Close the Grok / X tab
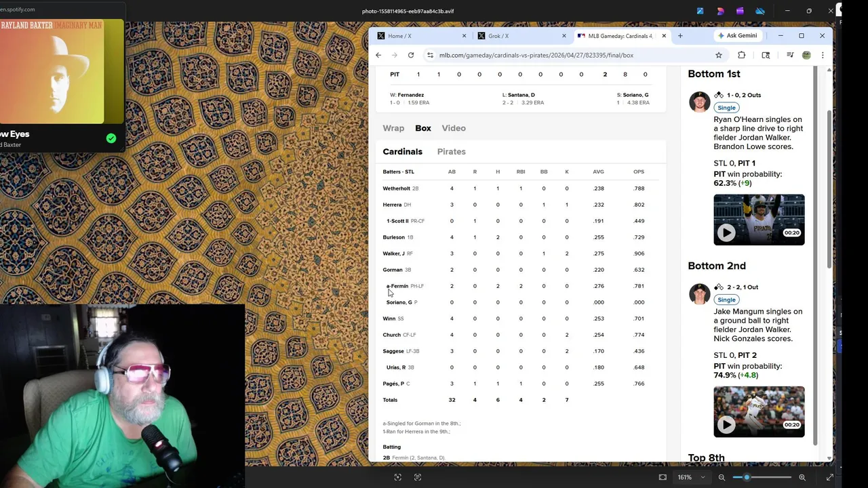The height and width of the screenshot is (488, 868). tap(564, 36)
